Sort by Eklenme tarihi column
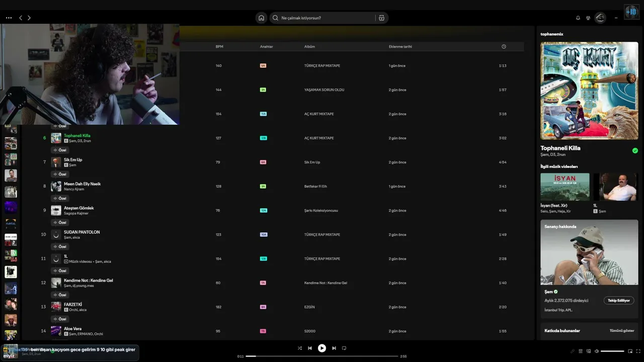 pyautogui.click(x=400, y=46)
